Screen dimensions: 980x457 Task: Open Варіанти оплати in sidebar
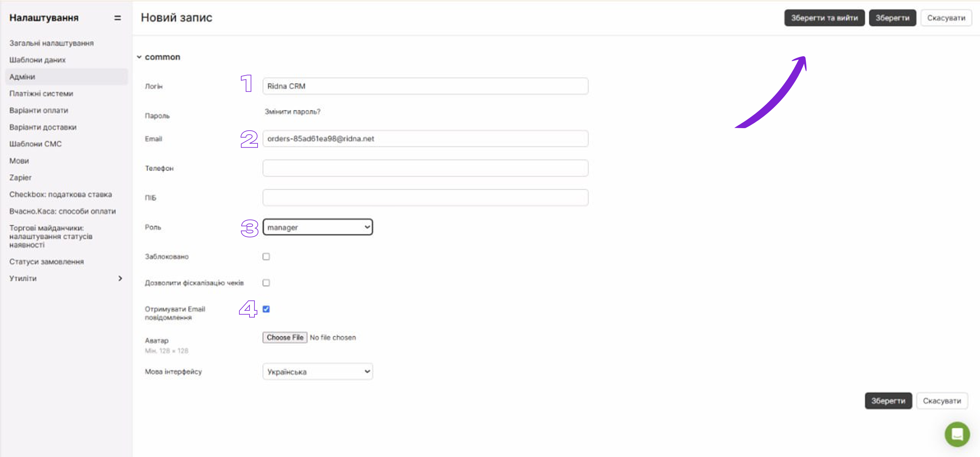39,110
